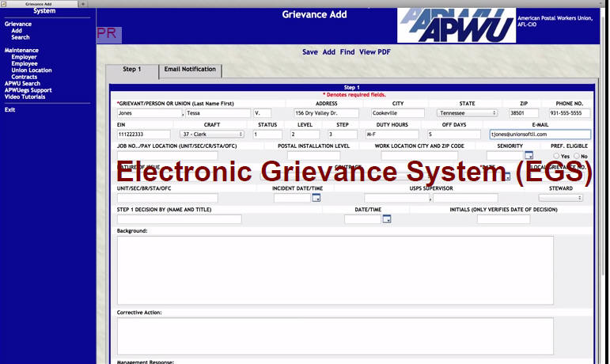Viewport: 610px width, 364px height.
Task: Click the Zip field containing 38501
Action: click(524, 113)
